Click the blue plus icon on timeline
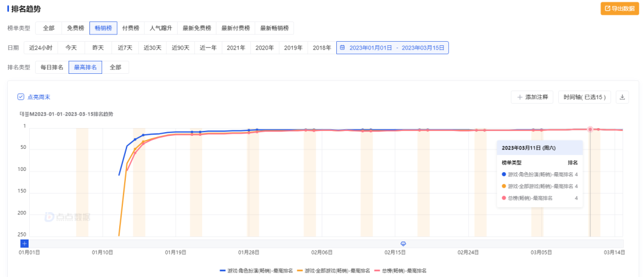This screenshot has width=644, height=277. 24,244
